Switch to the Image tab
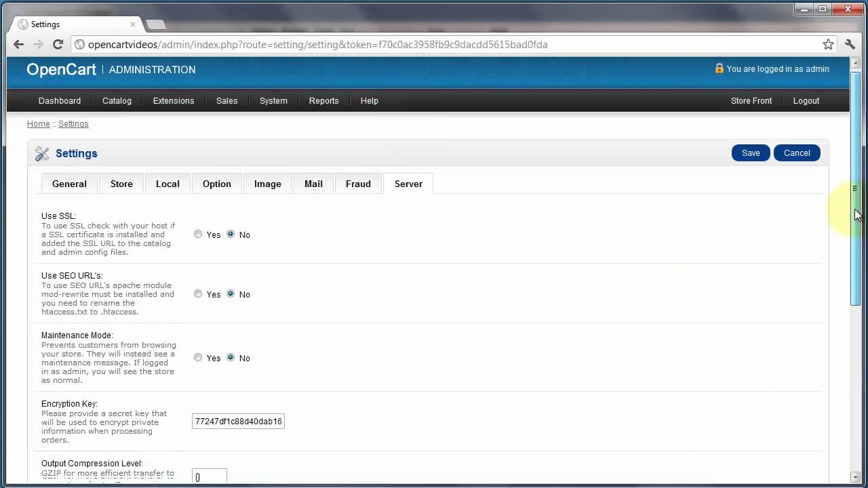The image size is (868, 488). coord(268,184)
